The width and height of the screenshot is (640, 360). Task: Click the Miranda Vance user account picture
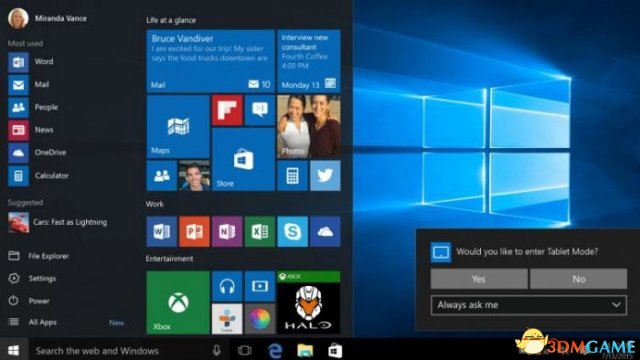(x=18, y=18)
